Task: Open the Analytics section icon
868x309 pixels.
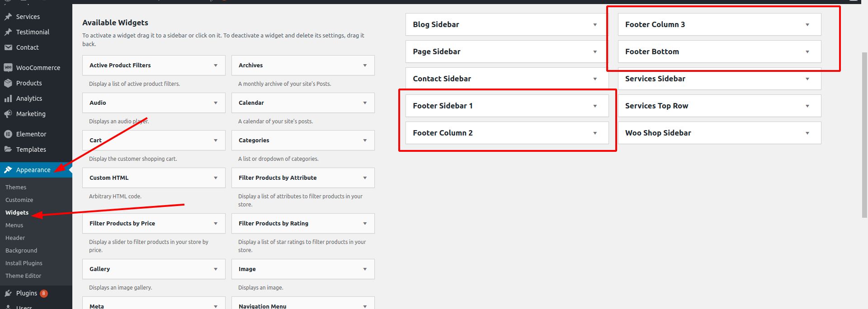Action: coord(8,98)
